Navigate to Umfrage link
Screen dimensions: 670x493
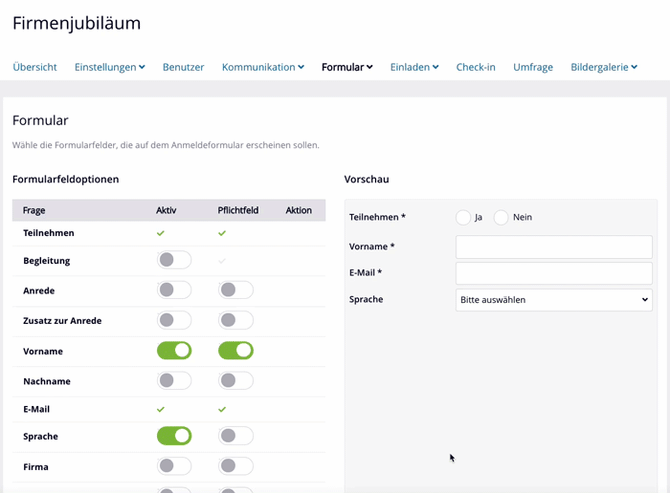(x=533, y=67)
